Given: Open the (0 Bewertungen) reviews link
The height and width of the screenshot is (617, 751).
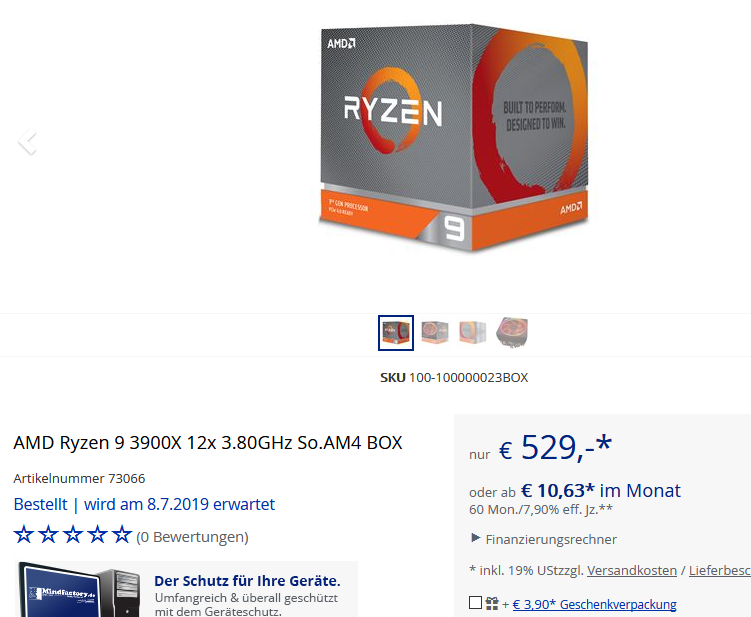Looking at the screenshot, I should click(x=192, y=537).
